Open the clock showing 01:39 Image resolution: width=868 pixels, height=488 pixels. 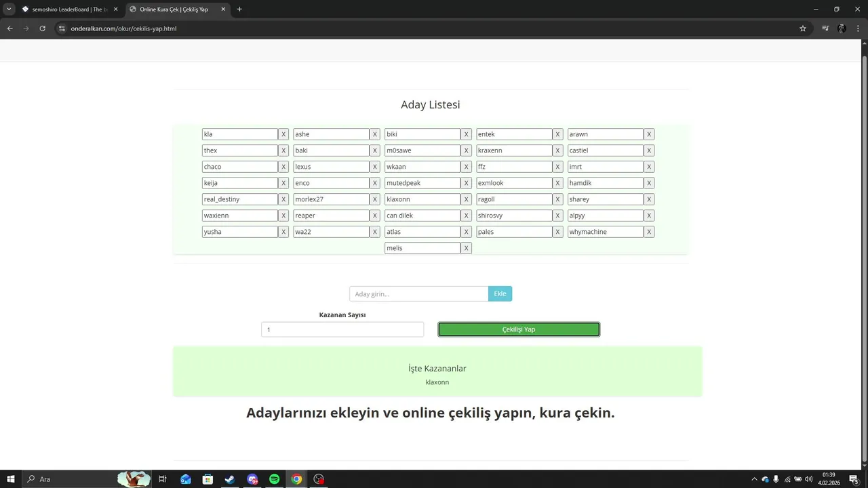tap(829, 479)
